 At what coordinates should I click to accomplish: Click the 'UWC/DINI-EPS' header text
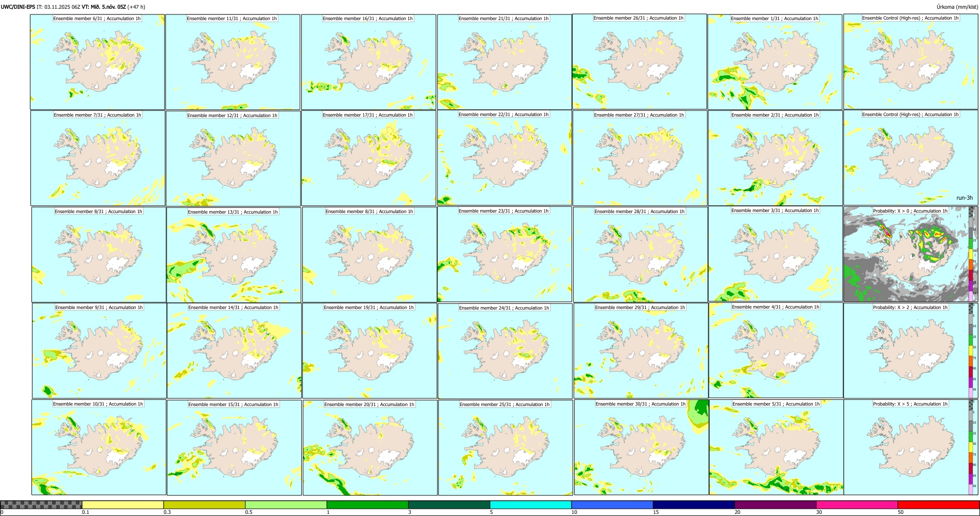click(x=18, y=7)
